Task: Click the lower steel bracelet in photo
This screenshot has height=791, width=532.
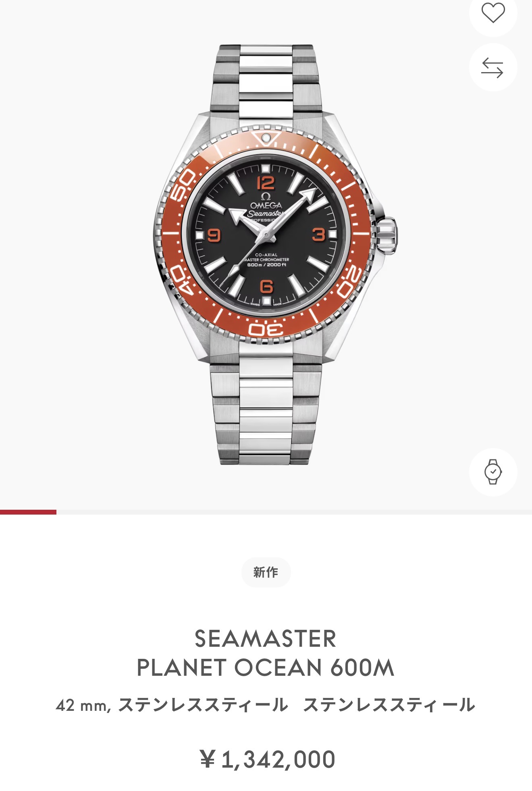Action: click(x=266, y=411)
